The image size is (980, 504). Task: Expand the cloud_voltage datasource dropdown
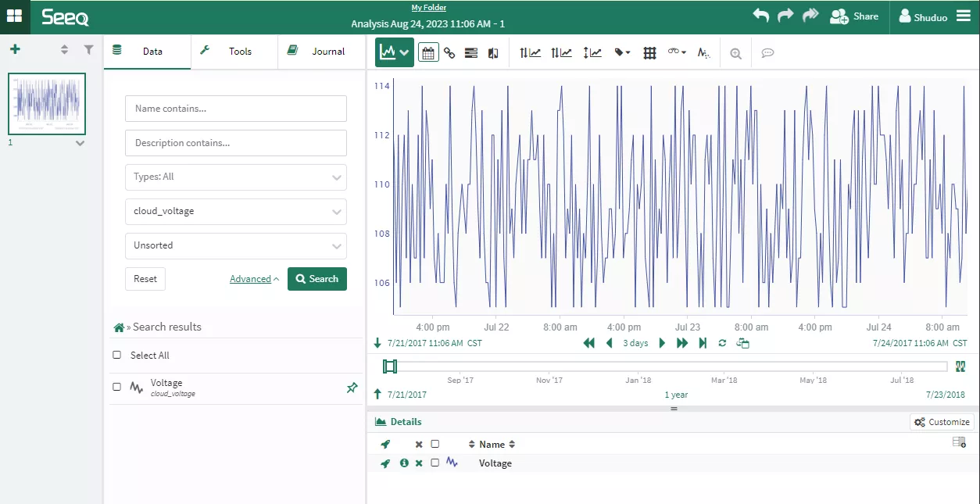click(x=235, y=211)
